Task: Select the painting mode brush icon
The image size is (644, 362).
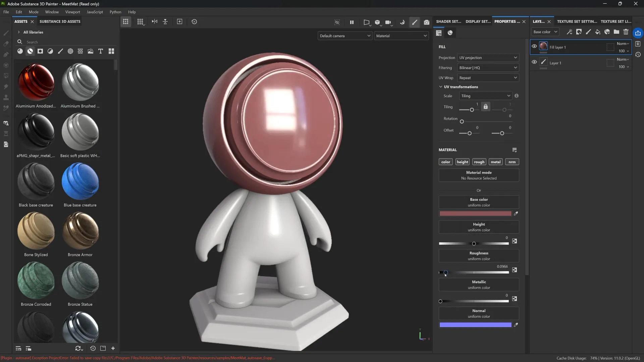Action: point(415,22)
